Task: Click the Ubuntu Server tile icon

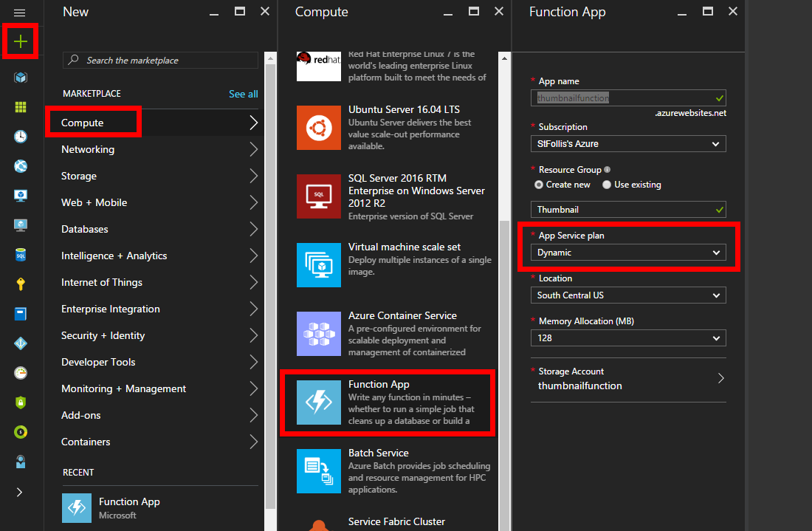Action: point(318,127)
